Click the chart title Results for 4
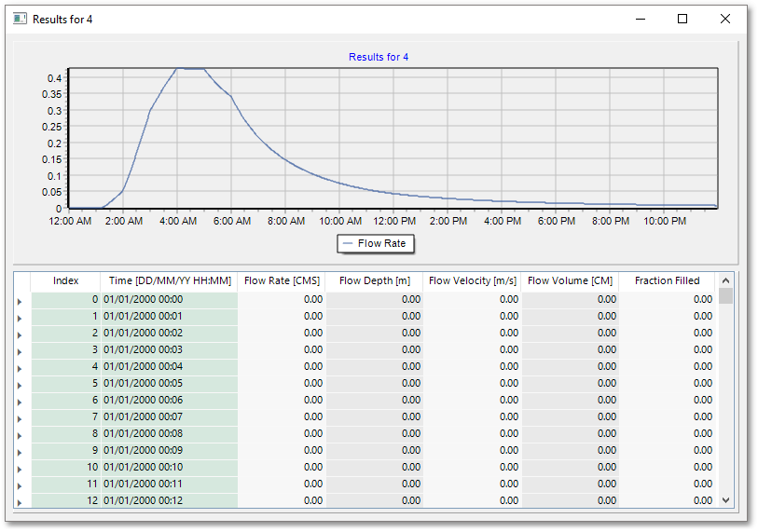 379,57
